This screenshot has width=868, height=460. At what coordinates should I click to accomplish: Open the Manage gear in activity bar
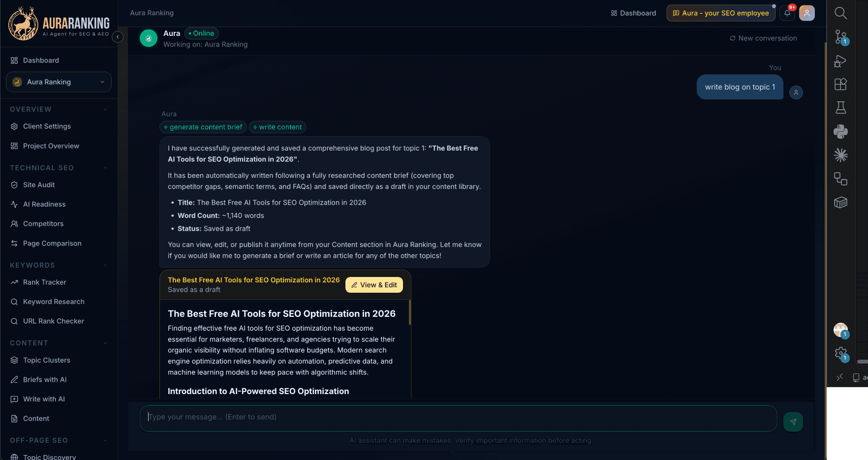840,354
